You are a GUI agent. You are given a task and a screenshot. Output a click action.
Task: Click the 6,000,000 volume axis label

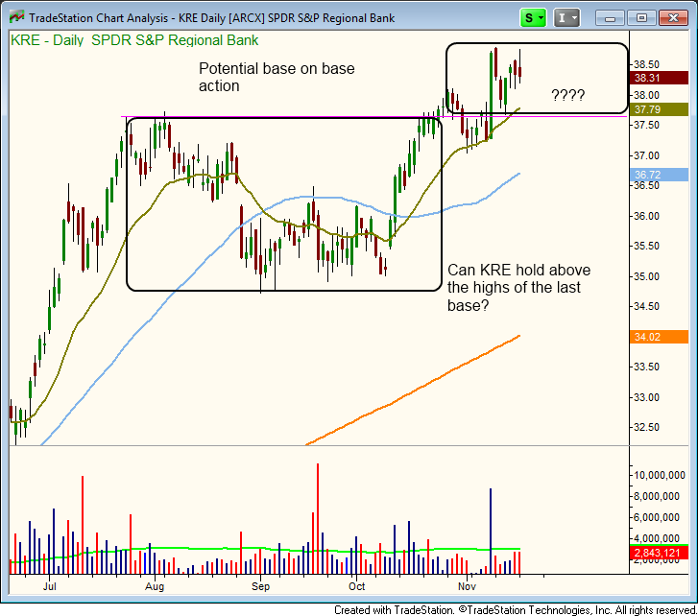pyautogui.click(x=657, y=517)
